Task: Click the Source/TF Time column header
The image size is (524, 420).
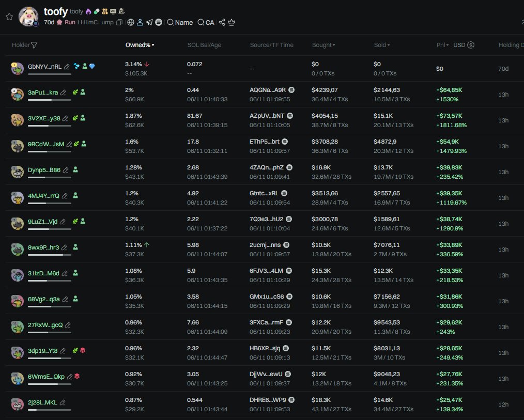Action: coord(272,45)
